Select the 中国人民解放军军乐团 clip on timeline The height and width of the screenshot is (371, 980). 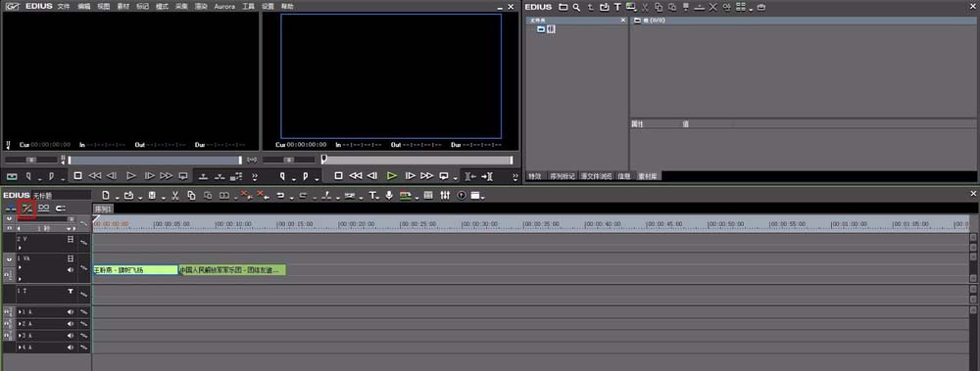[232, 270]
